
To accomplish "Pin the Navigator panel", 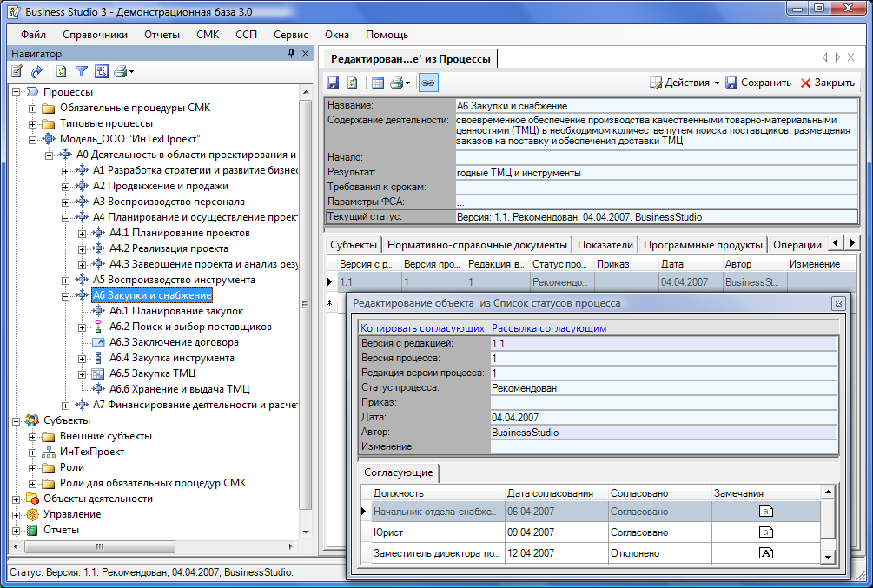I will tap(291, 54).
